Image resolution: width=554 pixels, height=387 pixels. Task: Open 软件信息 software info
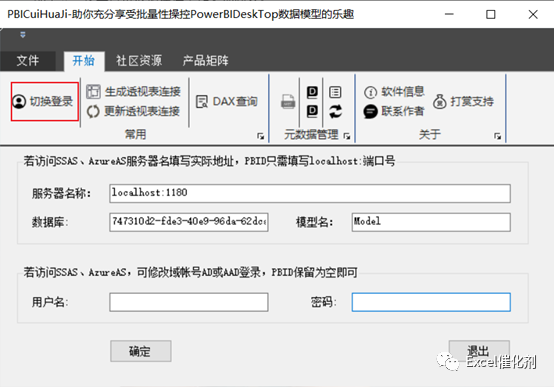[x=394, y=92]
